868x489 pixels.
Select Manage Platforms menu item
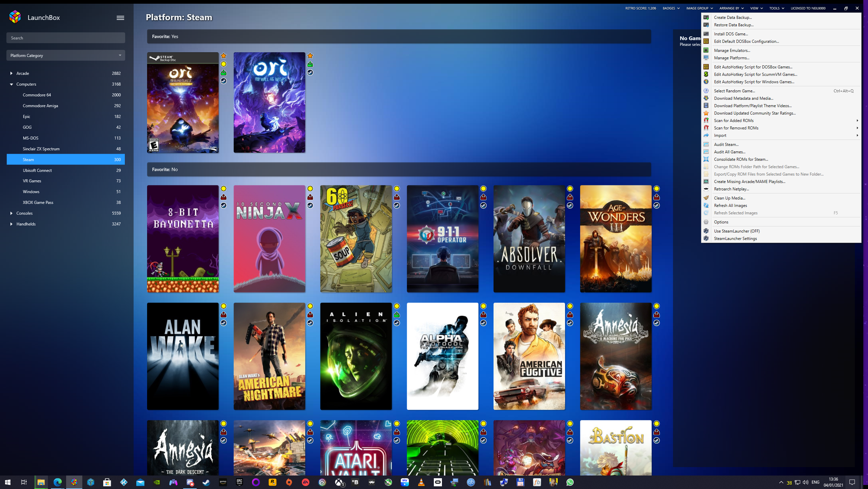click(x=781, y=58)
